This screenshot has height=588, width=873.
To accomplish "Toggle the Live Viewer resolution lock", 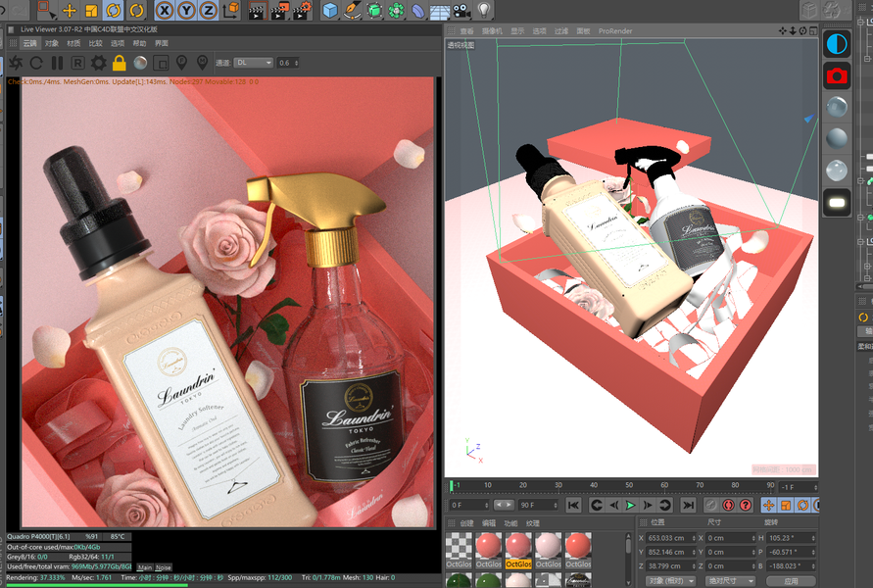I will 120,63.
